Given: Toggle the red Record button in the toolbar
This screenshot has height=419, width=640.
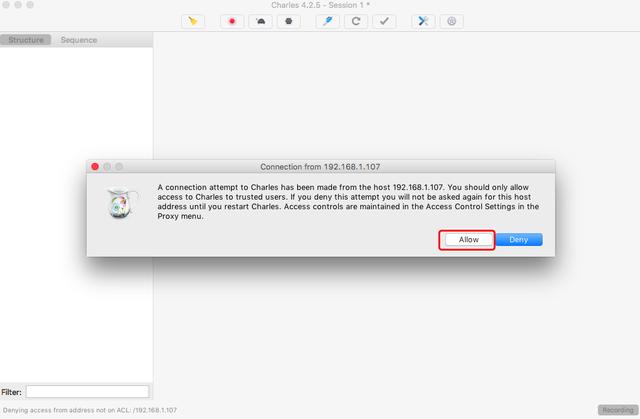Looking at the screenshot, I should point(232,21).
